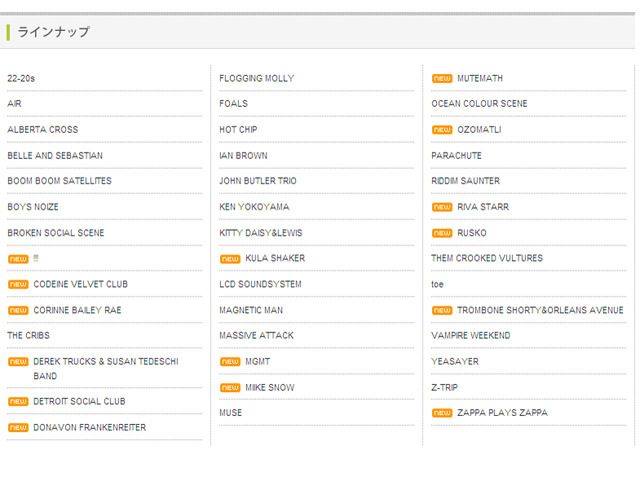Click the new badge beside DEREK TRUCKS & SUSAN TEDESCHI BAND
The image size is (640, 481).
(18, 362)
